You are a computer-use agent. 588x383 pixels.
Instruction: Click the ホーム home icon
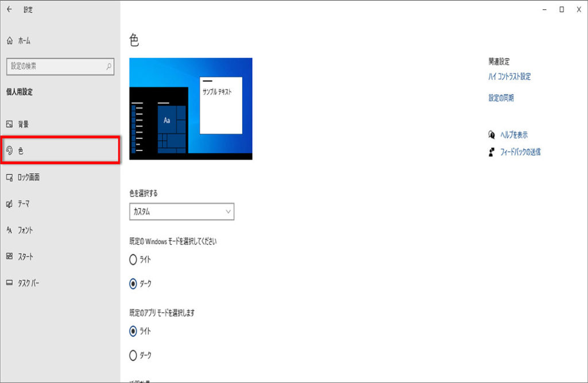pos(9,41)
